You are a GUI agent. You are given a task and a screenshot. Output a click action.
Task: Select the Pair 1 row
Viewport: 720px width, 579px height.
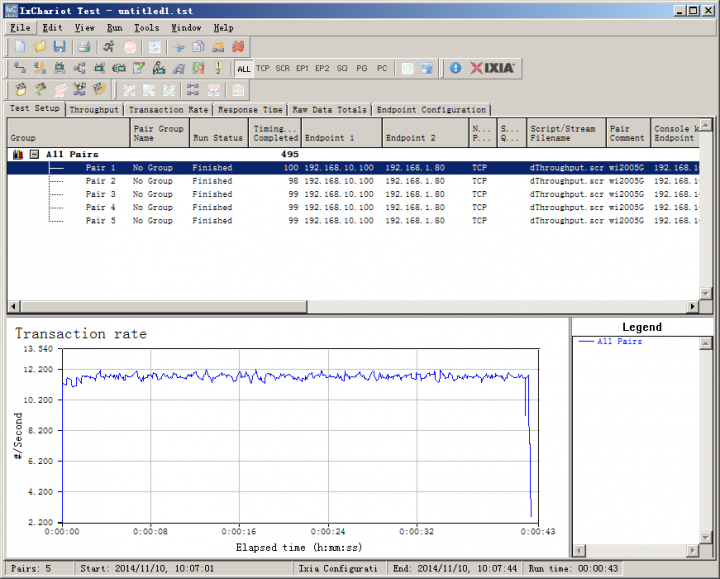point(353,168)
